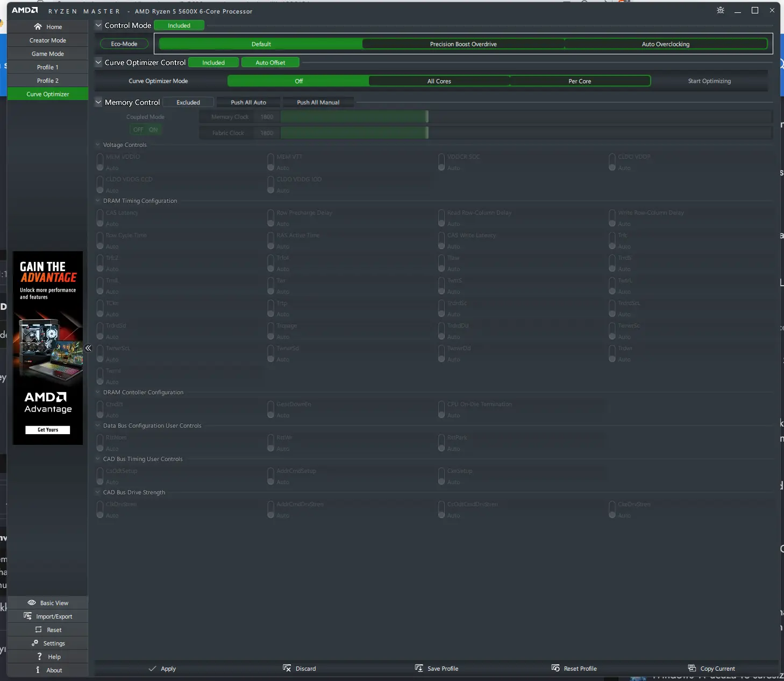The height and width of the screenshot is (681, 784).
Task: Open Creator Mode in the sidebar
Action: 48,40
